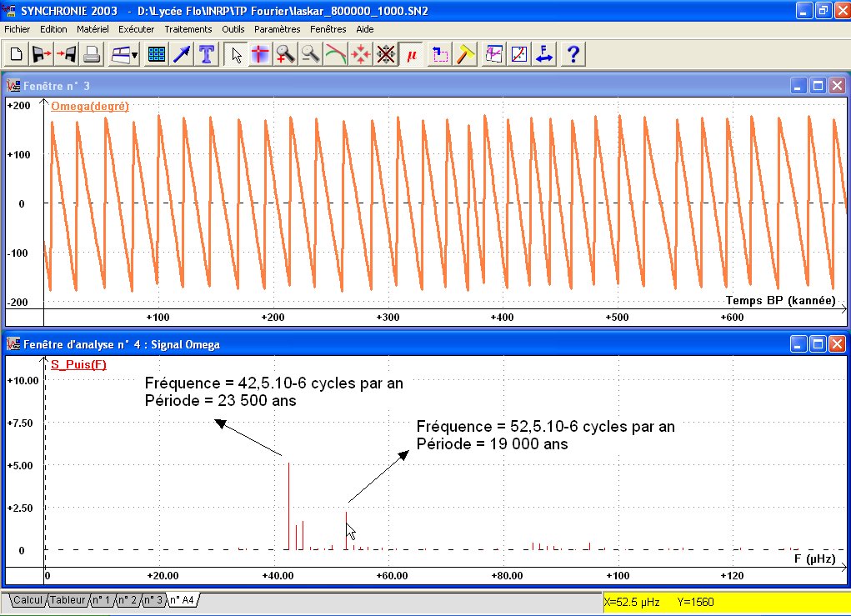Toggle the red mu unit button

410,55
